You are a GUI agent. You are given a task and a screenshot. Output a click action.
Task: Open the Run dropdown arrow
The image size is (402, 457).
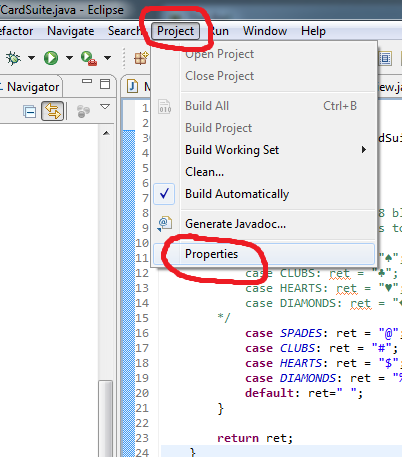click(x=69, y=58)
